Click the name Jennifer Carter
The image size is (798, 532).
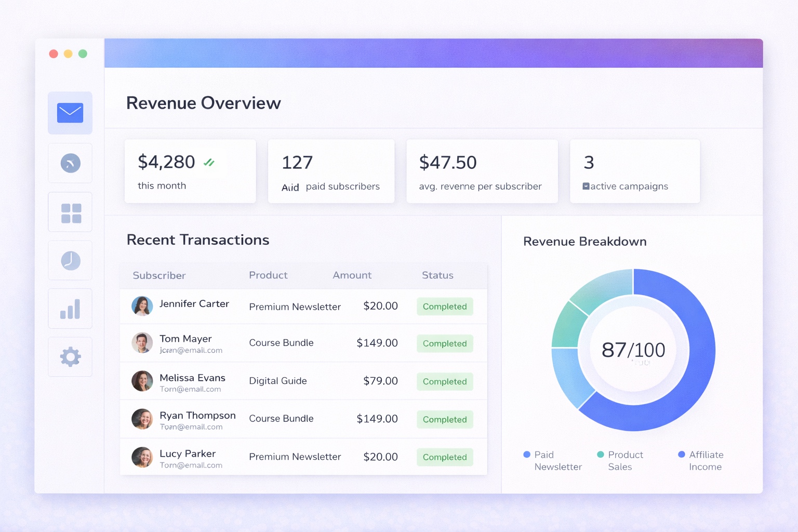coord(194,304)
